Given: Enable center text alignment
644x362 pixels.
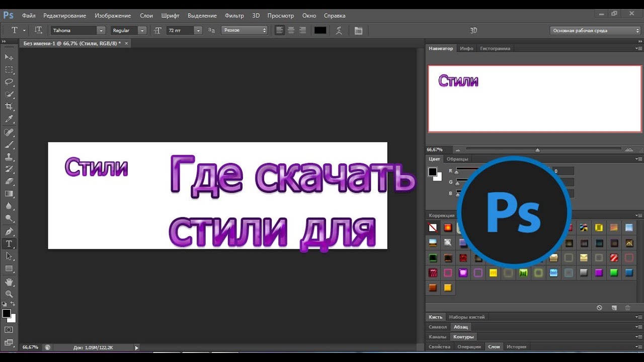Looking at the screenshot, I should (291, 30).
